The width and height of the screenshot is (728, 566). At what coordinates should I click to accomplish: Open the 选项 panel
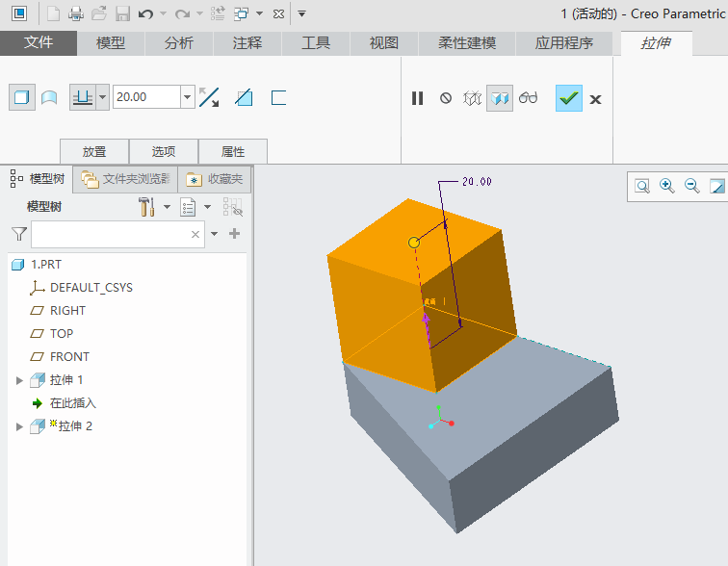click(164, 151)
